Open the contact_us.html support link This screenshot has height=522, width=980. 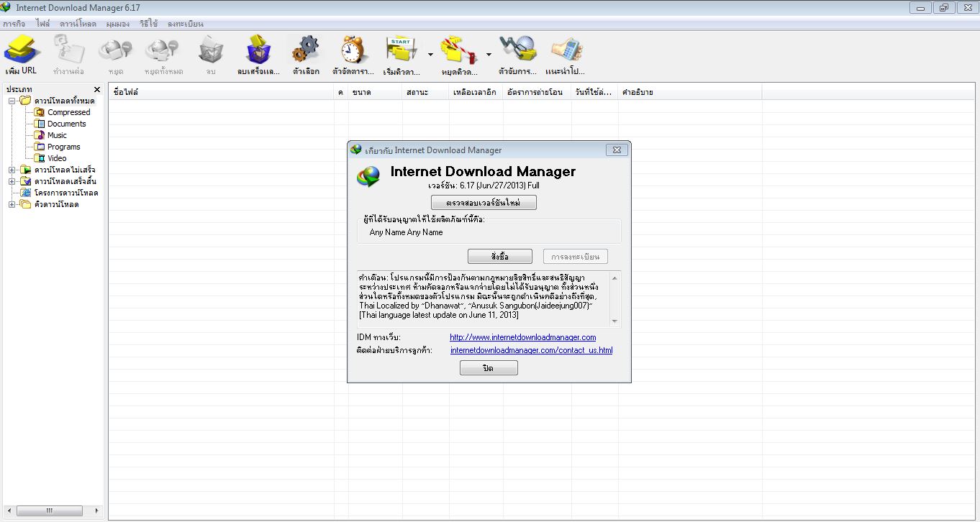[x=532, y=350]
